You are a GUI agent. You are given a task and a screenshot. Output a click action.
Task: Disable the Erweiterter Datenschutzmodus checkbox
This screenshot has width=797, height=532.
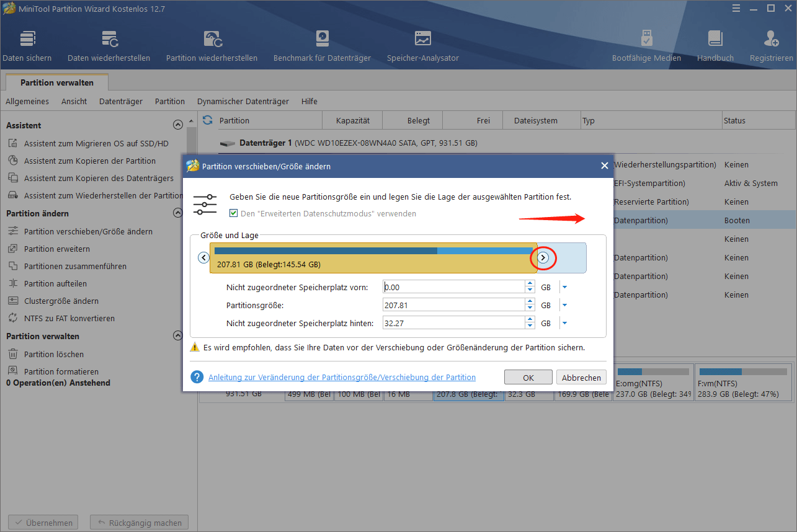click(234, 213)
